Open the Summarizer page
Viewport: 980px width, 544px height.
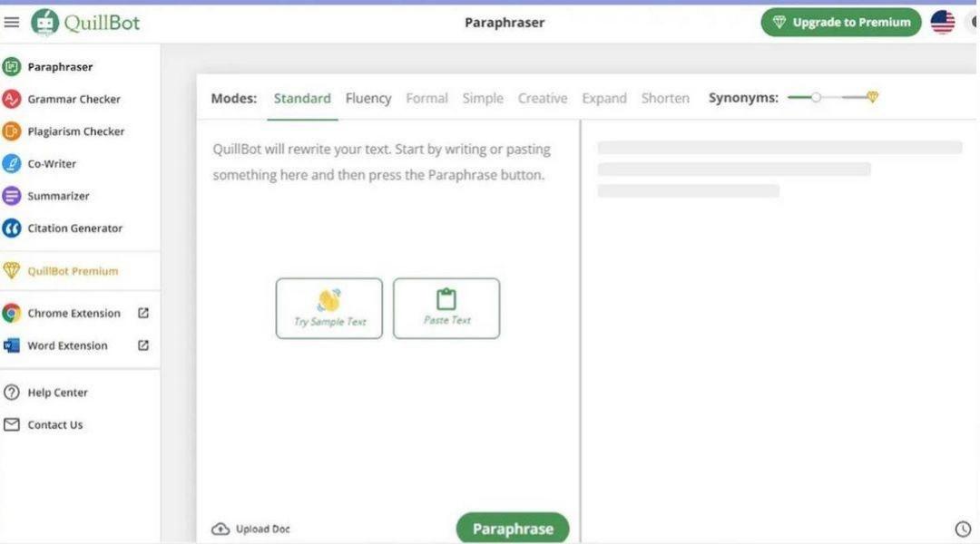(58, 196)
